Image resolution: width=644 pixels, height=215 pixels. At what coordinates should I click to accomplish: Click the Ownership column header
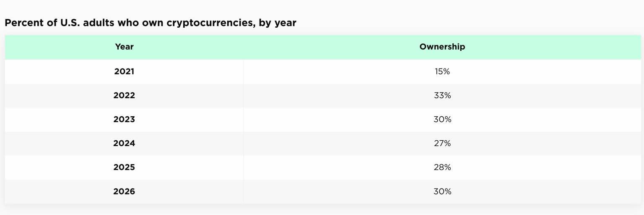[442, 47]
